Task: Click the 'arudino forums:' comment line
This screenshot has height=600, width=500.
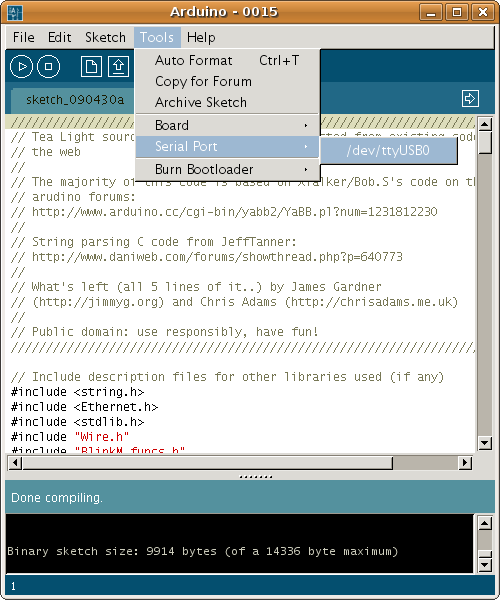Action: coord(73,197)
